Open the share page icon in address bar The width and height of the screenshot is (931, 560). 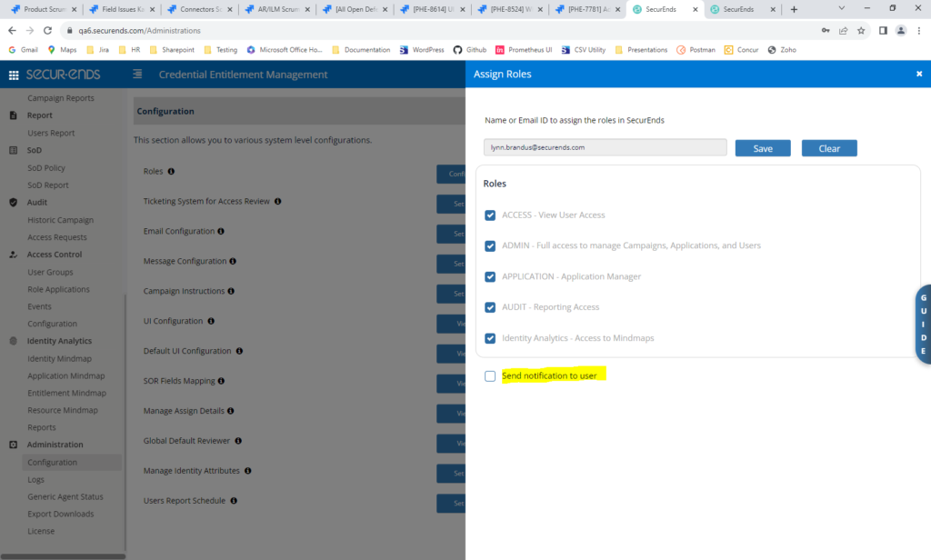click(843, 30)
